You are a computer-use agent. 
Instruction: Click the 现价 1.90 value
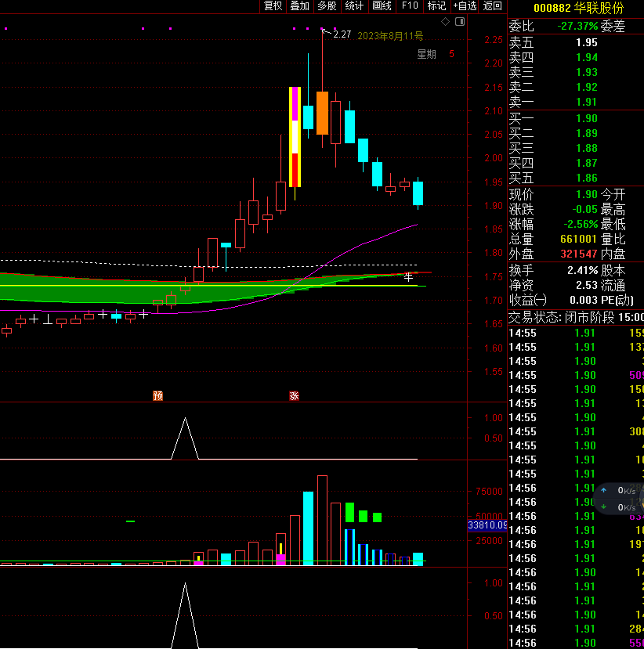pyautogui.click(x=587, y=194)
